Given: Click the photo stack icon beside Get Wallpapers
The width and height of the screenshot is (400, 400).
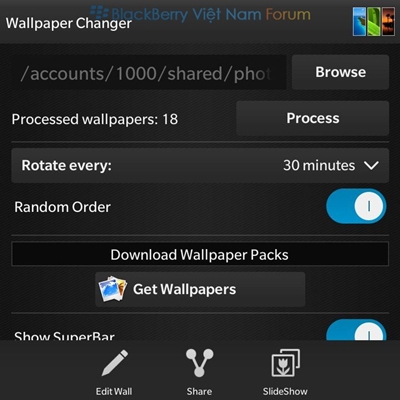Looking at the screenshot, I should (x=113, y=289).
